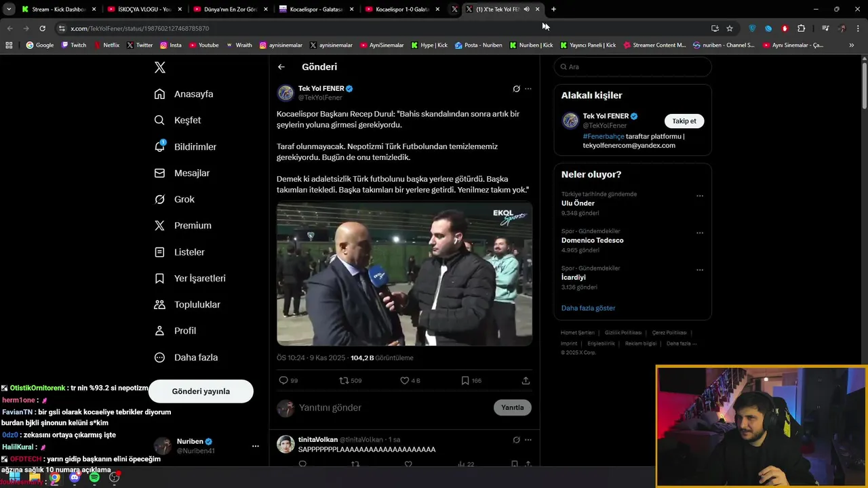Image resolution: width=868 pixels, height=488 pixels.
Task: Click the X logo in sidebar
Action: (160, 67)
